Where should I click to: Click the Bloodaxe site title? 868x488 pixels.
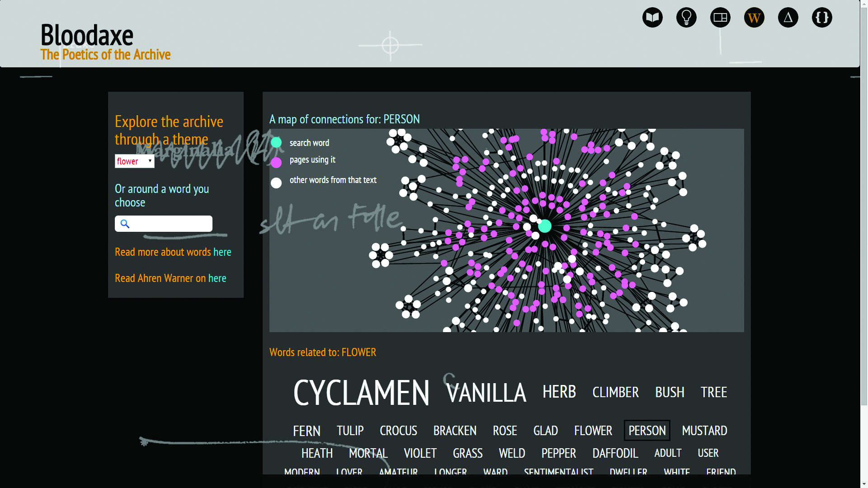pos(87,35)
